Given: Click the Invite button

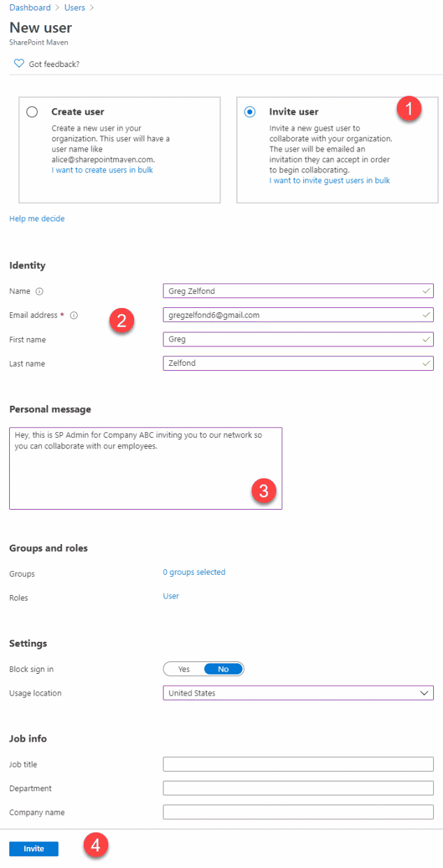Looking at the screenshot, I should 33,848.
